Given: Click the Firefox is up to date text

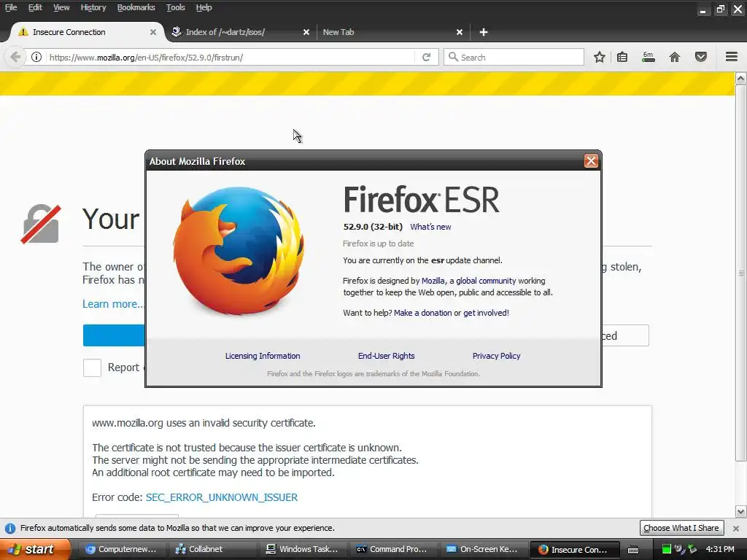Looking at the screenshot, I should [379, 244].
